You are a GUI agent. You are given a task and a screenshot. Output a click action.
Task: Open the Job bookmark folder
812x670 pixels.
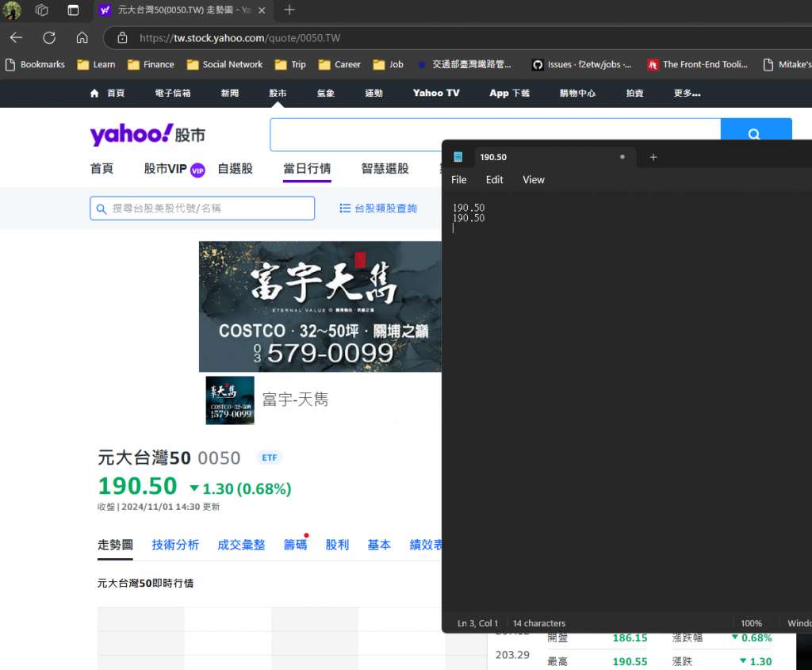tap(389, 64)
